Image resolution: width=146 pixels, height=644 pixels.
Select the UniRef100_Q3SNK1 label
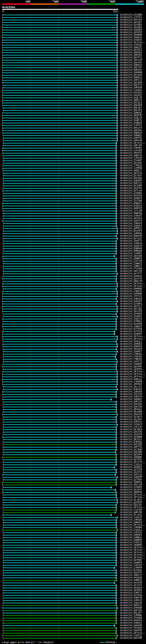(x=131, y=304)
